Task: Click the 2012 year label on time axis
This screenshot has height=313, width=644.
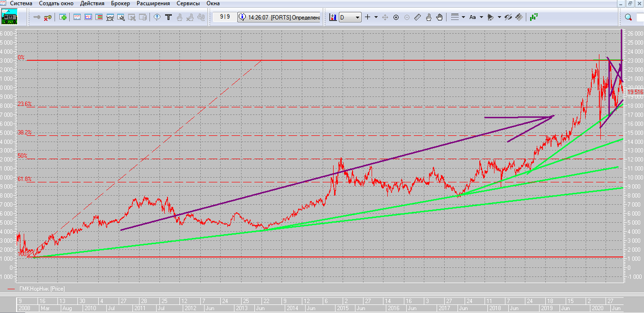Action: 191,309
